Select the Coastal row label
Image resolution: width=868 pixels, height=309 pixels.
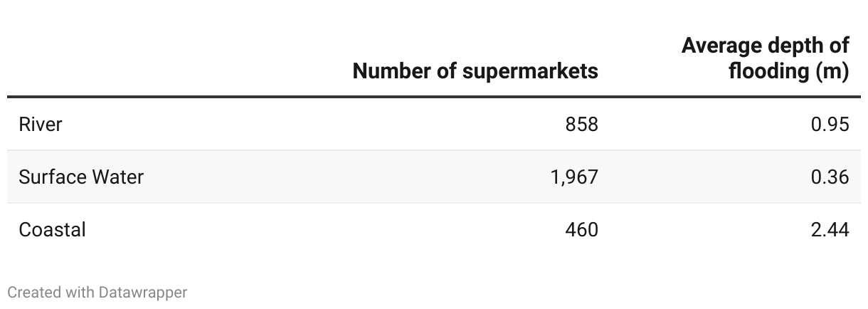52,229
